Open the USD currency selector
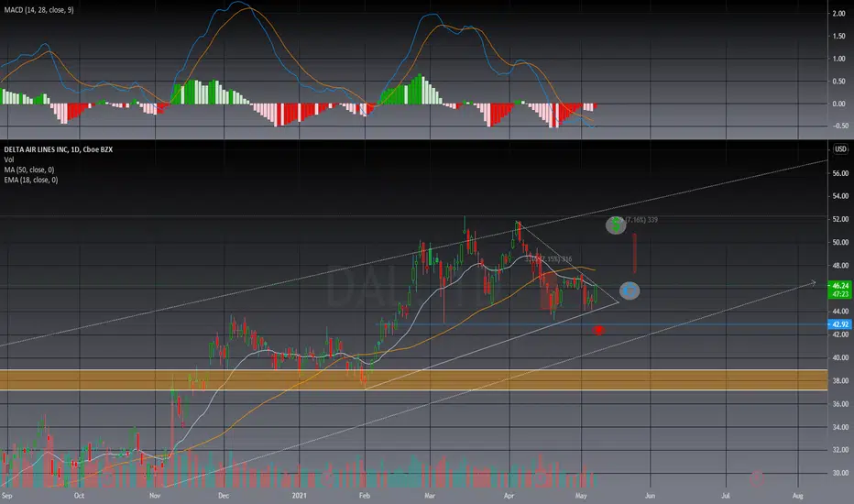Image resolution: width=854 pixels, height=504 pixels. pyautogui.click(x=840, y=148)
